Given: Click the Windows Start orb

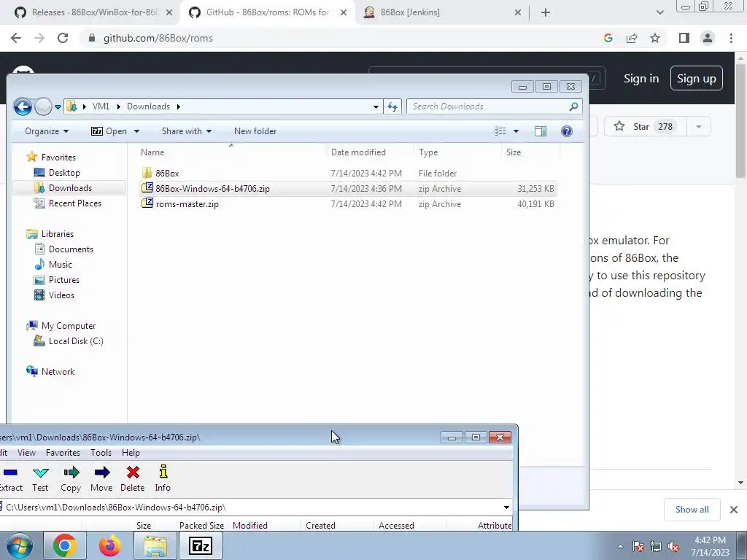Looking at the screenshot, I should tap(20, 545).
